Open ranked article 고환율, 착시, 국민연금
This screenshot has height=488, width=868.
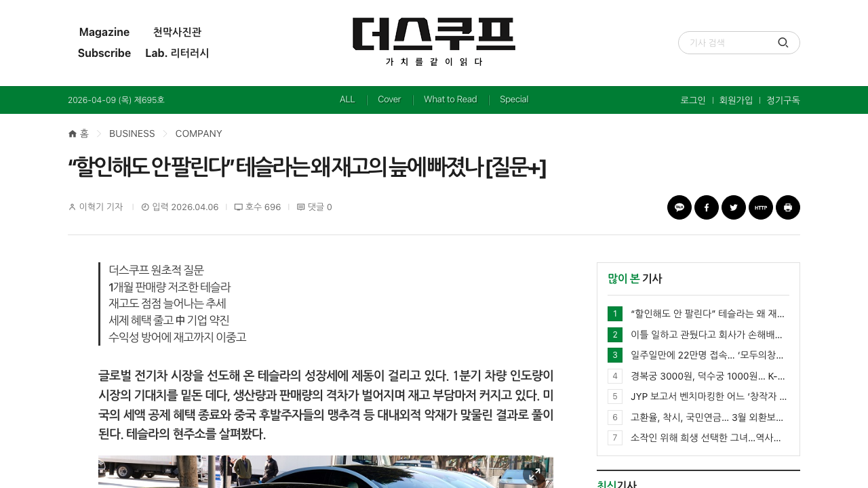click(707, 417)
